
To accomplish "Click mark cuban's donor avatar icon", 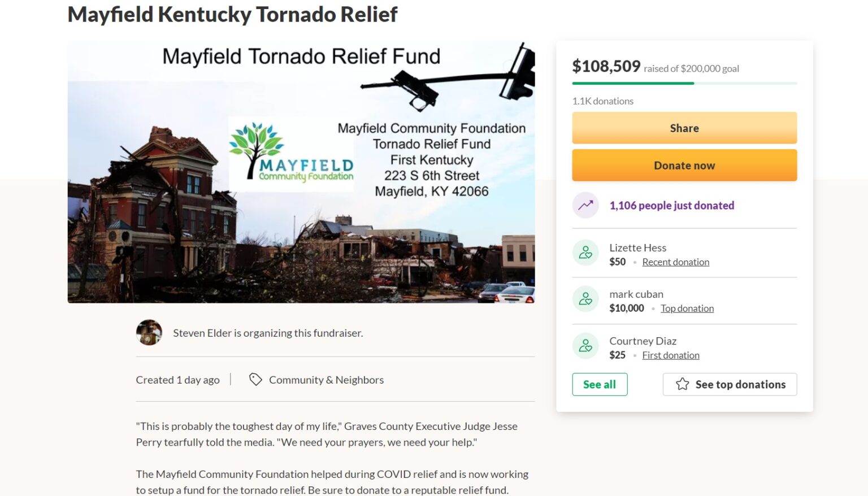I will [x=585, y=299].
